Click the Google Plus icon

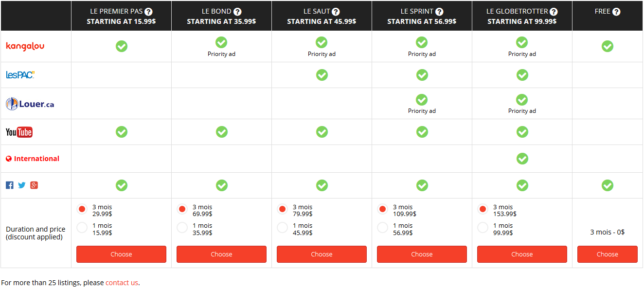tap(34, 185)
